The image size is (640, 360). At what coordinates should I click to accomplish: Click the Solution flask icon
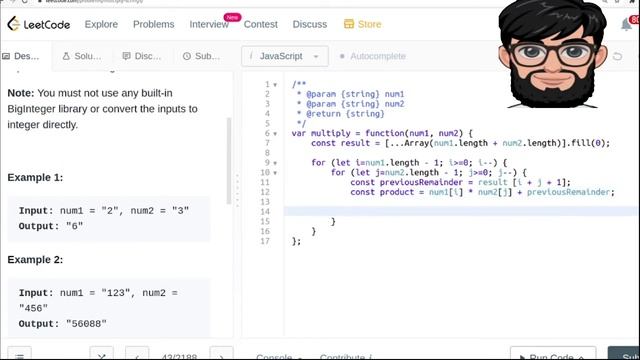(66, 56)
